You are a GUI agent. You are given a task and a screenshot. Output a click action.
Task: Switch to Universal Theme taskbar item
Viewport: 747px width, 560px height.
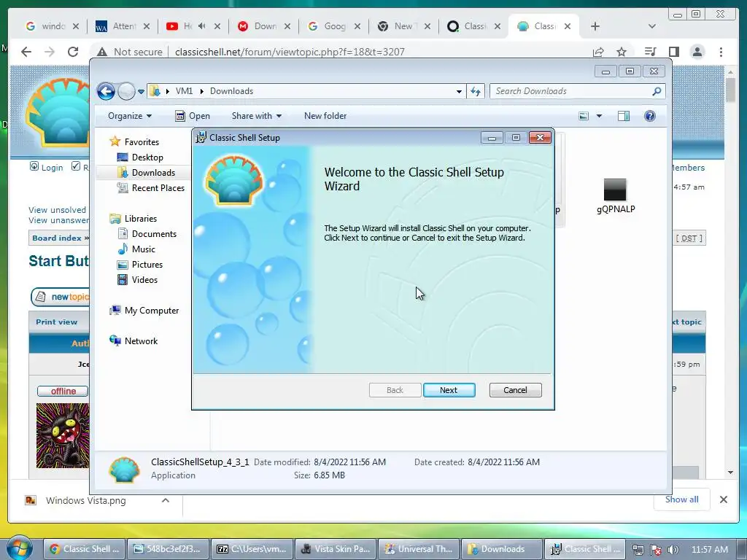pyautogui.click(x=419, y=548)
